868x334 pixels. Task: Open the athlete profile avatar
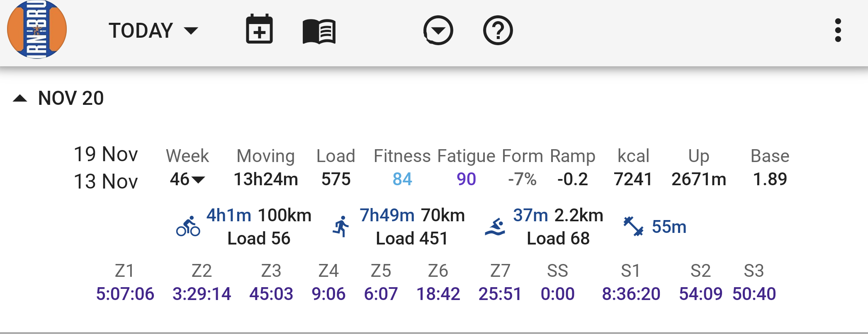37,29
